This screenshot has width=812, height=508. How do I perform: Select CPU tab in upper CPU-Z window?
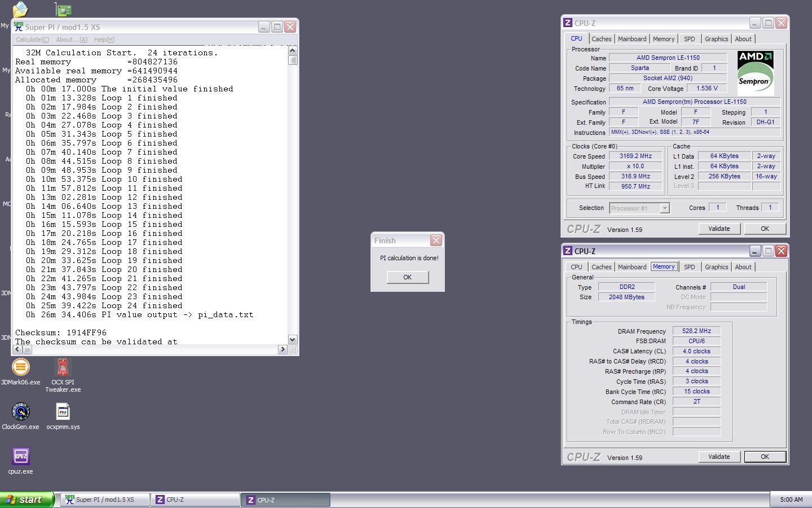click(576, 38)
